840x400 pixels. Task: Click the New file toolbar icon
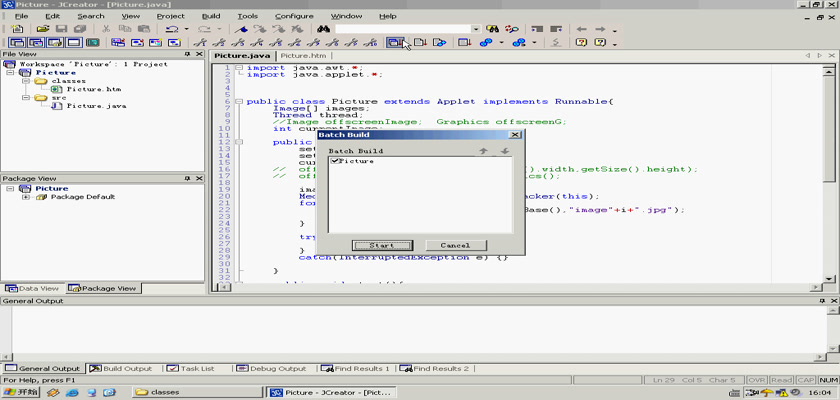tap(17, 29)
